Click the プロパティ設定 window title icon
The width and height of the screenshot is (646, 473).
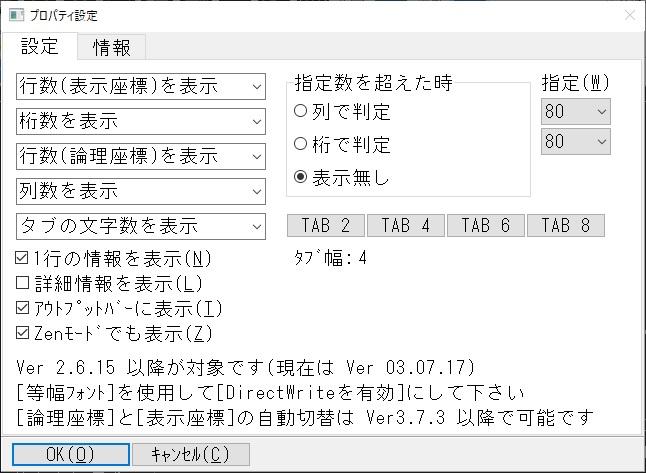coord(16,16)
